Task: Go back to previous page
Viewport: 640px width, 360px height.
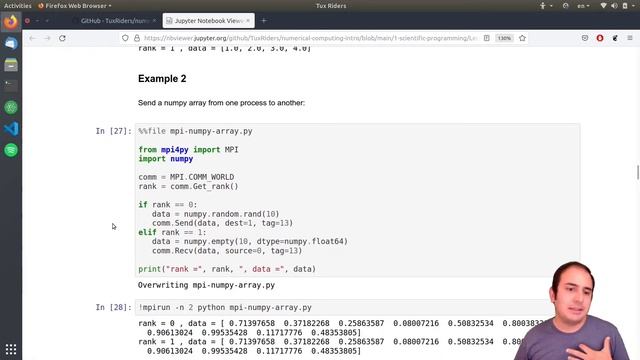Action: (32, 38)
